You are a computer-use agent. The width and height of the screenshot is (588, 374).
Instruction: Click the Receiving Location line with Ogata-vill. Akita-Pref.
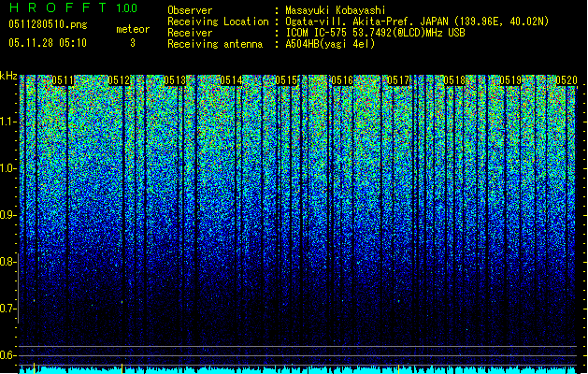tap(358, 22)
